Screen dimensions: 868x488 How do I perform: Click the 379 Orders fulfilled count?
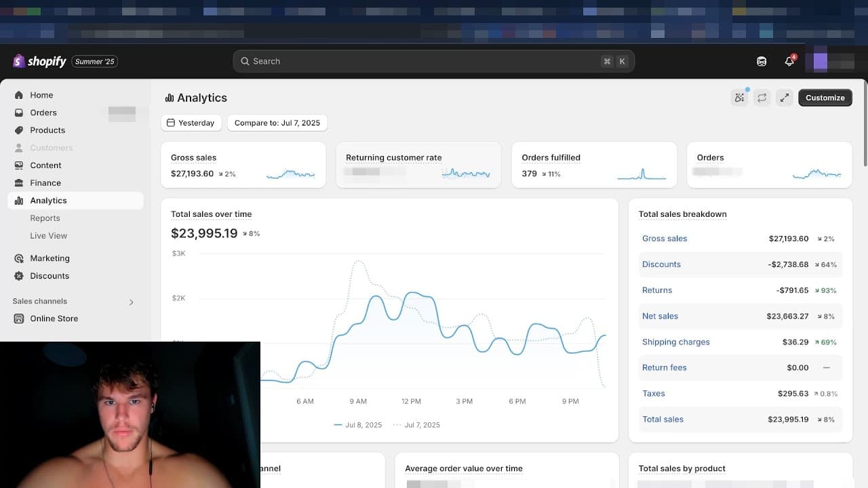(529, 174)
